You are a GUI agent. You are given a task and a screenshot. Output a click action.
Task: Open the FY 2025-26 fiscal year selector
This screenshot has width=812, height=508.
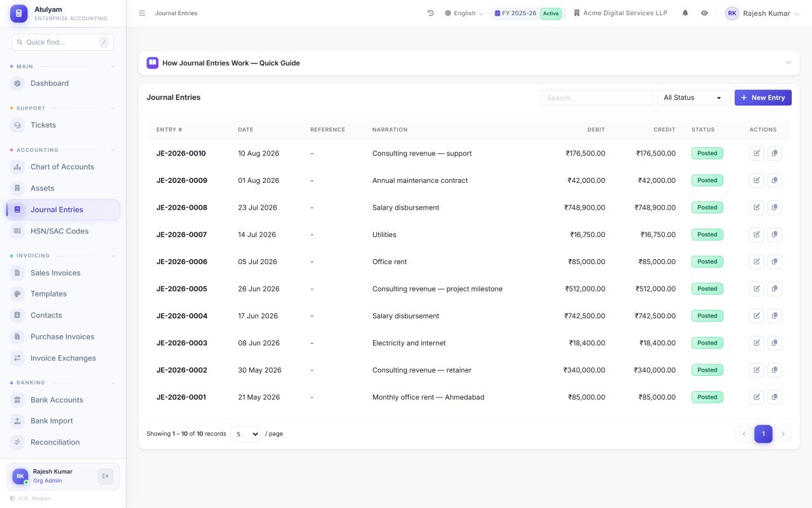pos(528,13)
